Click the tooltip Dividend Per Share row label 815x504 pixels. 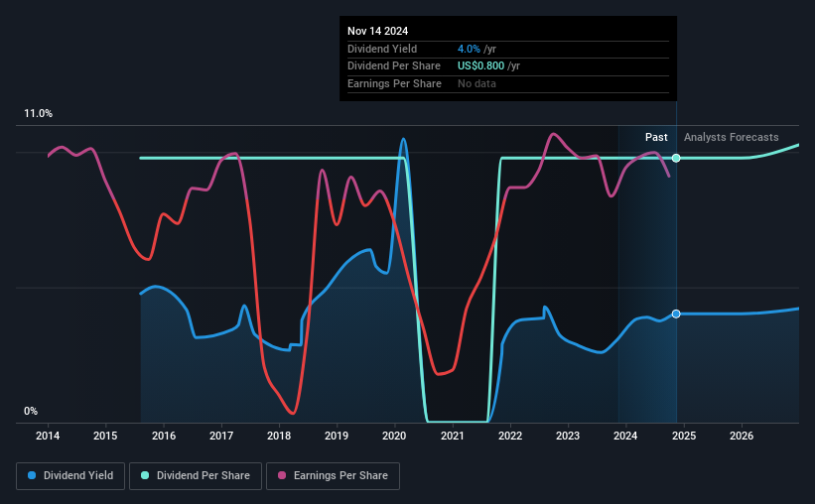(394, 66)
